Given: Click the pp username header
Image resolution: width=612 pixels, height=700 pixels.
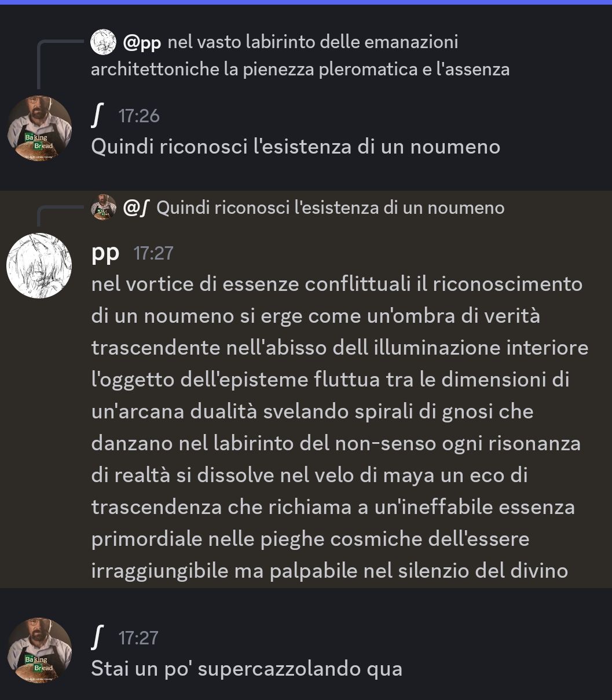Looking at the screenshot, I should [105, 253].
